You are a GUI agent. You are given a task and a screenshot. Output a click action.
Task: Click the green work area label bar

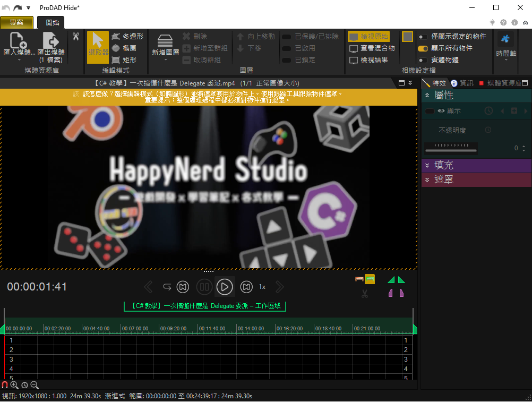205,306
